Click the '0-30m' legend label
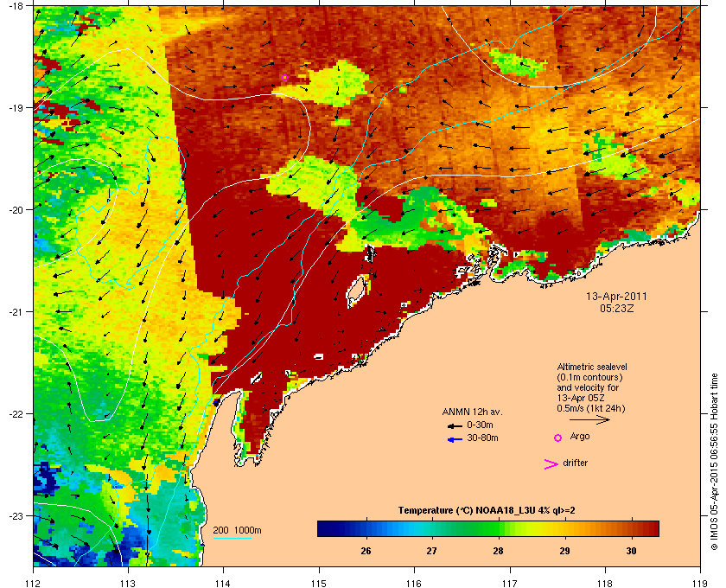 click(480, 425)
